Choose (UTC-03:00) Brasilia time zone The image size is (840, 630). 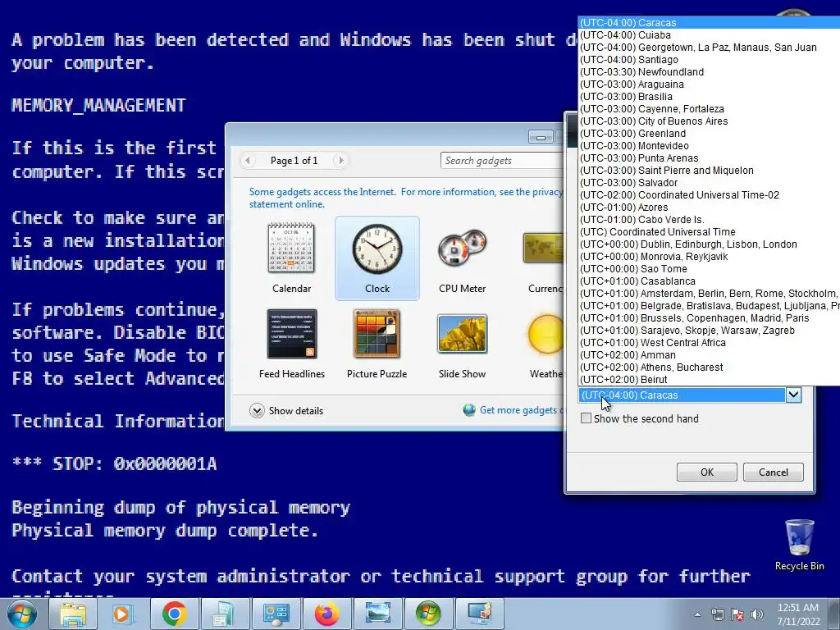click(x=710, y=97)
